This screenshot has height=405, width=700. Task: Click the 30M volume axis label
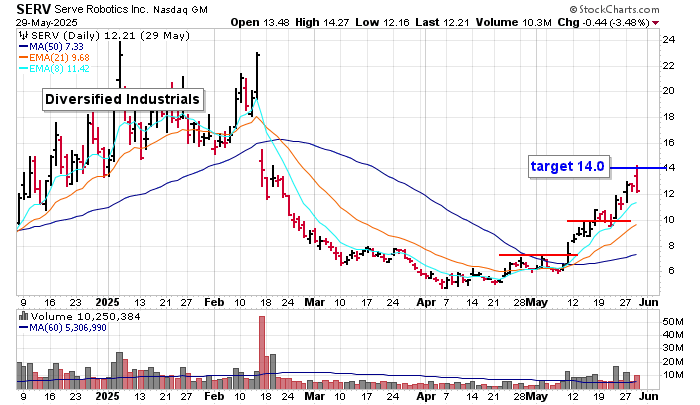tap(673, 348)
